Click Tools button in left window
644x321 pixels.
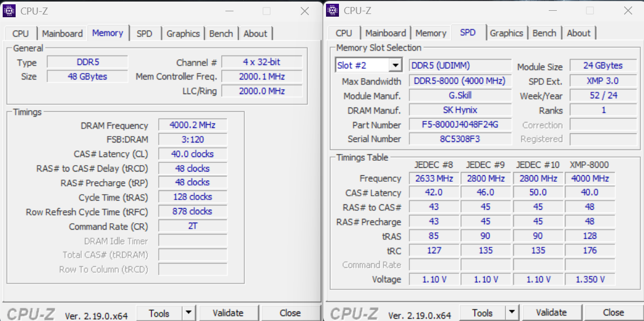click(x=159, y=313)
